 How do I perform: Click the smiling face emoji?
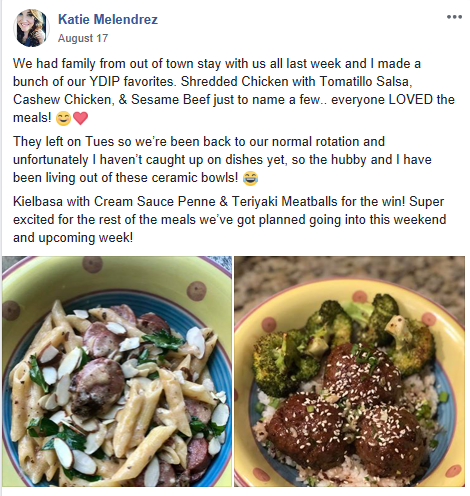click(x=63, y=118)
